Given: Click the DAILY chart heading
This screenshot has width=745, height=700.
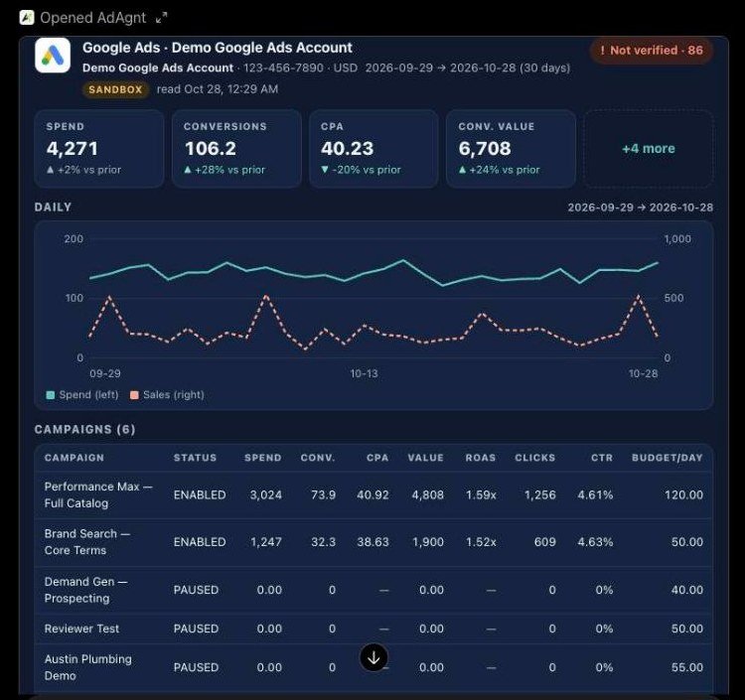Looking at the screenshot, I should pos(54,208).
